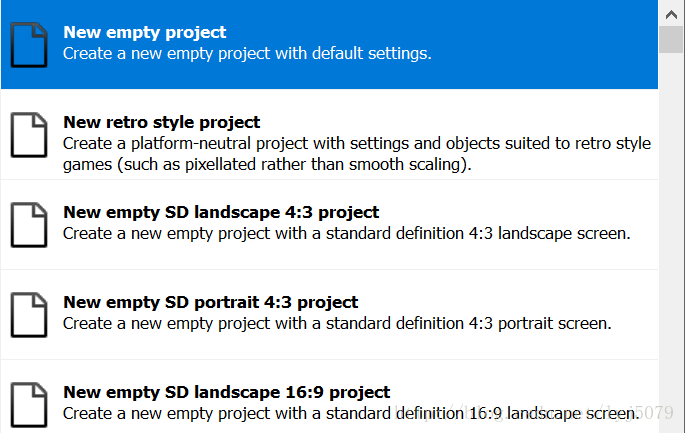Screen dimensions: 685x433
Task: Click the 16:9 landscape screen description text
Action: click(x=351, y=414)
